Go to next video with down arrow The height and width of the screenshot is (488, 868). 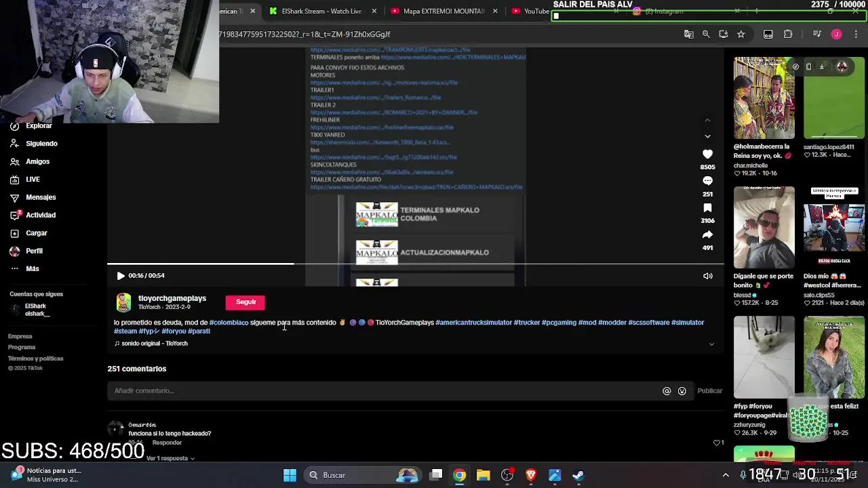click(x=707, y=136)
